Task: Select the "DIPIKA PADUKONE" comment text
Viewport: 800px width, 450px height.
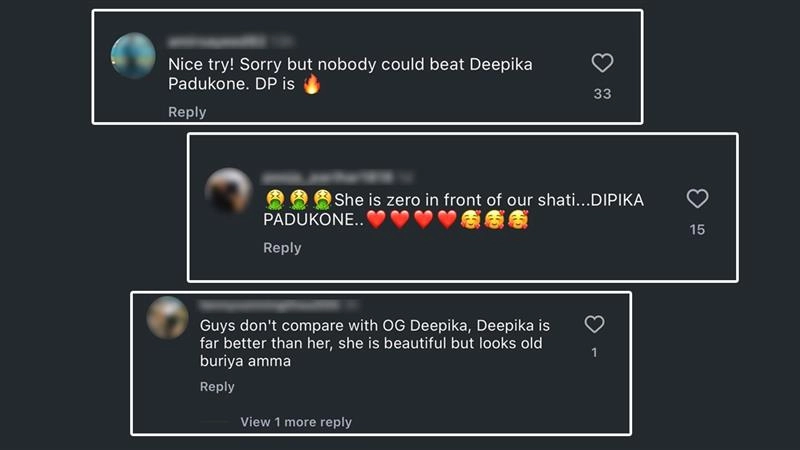Action: [x=454, y=210]
